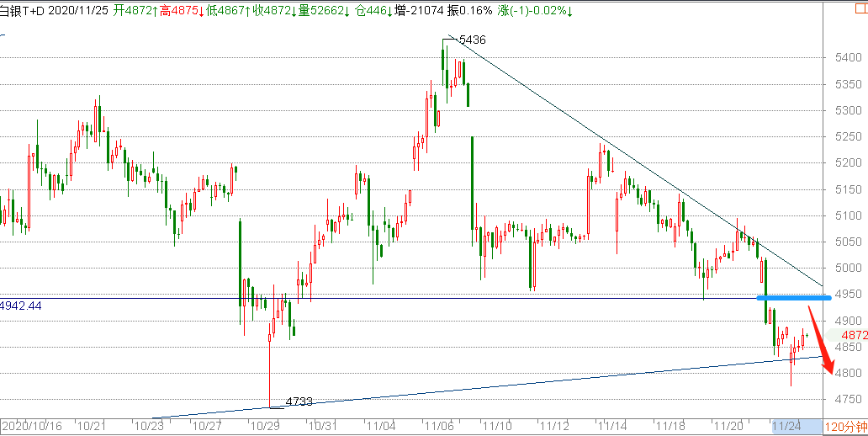Click the orange square icon at top right
The height and width of the screenshot is (436, 868).
pyautogui.click(x=862, y=9)
